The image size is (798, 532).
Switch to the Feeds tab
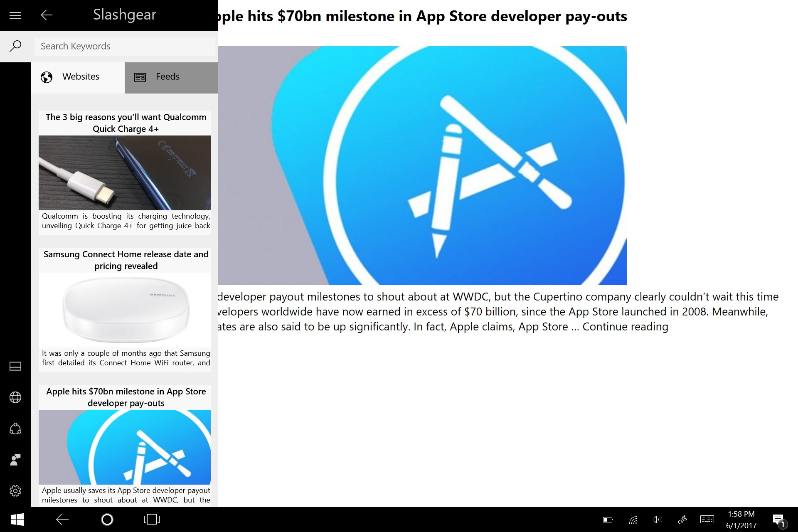coord(171,77)
